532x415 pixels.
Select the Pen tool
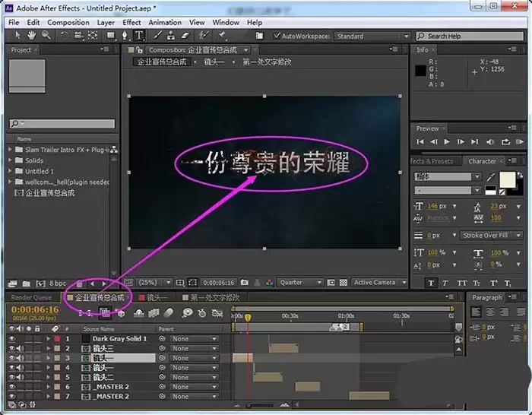pos(125,36)
